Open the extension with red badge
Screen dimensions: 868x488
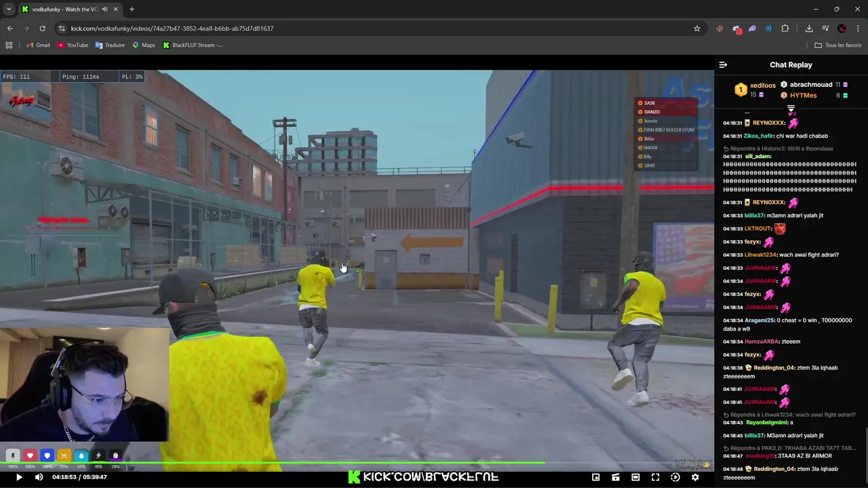tap(736, 28)
